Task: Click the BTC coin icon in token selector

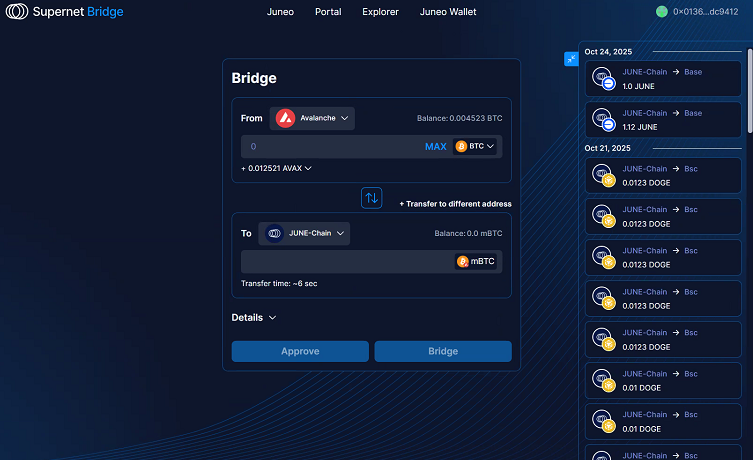Action: pyautogui.click(x=461, y=146)
